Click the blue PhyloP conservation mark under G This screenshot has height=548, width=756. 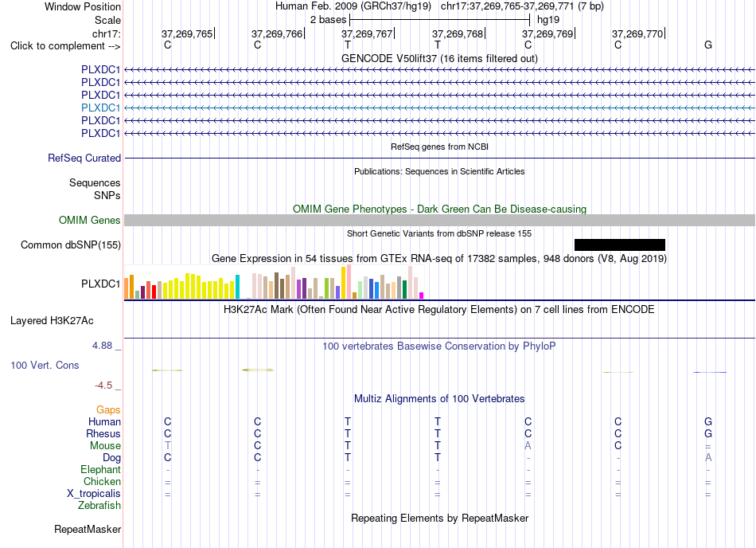tap(710, 373)
